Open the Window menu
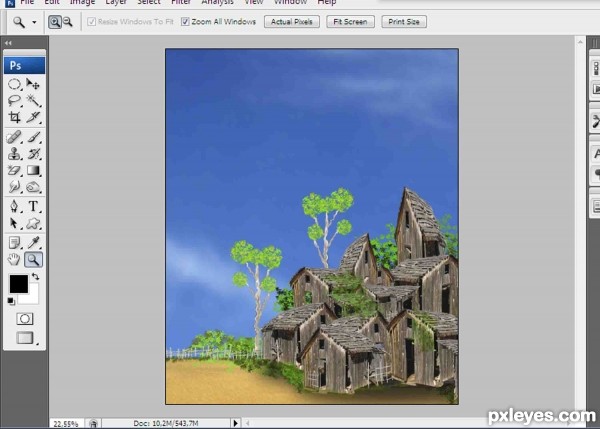 (x=290, y=2)
